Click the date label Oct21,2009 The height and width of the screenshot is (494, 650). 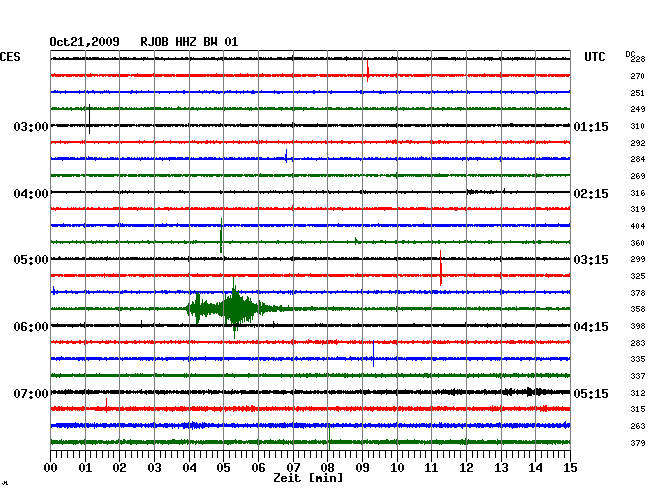(84, 42)
